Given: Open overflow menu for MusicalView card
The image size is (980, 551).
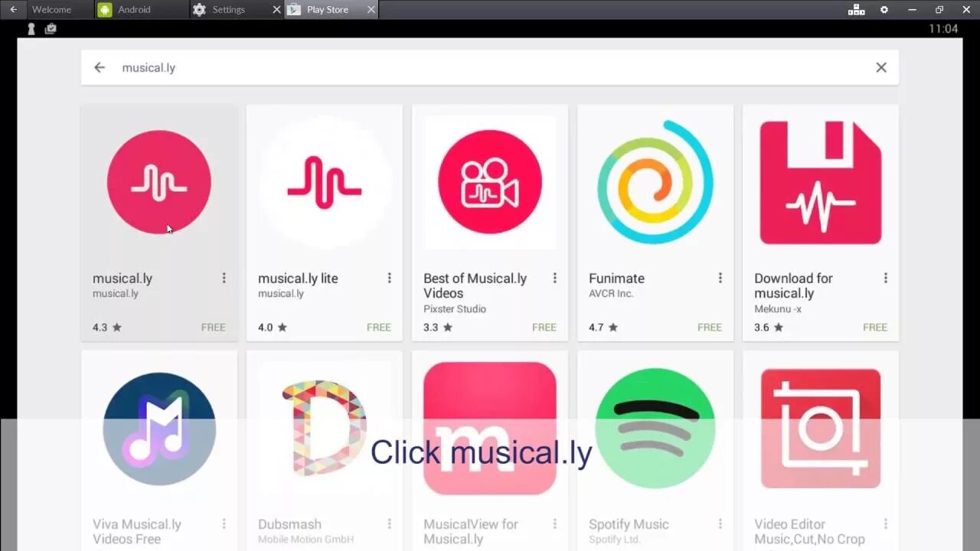Looking at the screenshot, I should 554,523.
